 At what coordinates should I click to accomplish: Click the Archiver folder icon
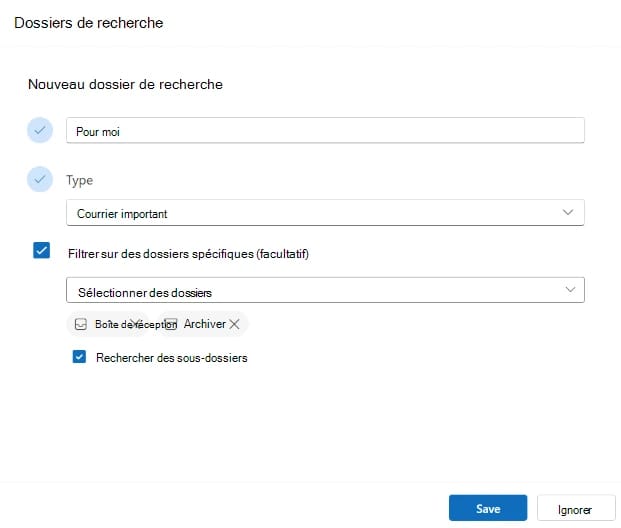[x=171, y=324]
